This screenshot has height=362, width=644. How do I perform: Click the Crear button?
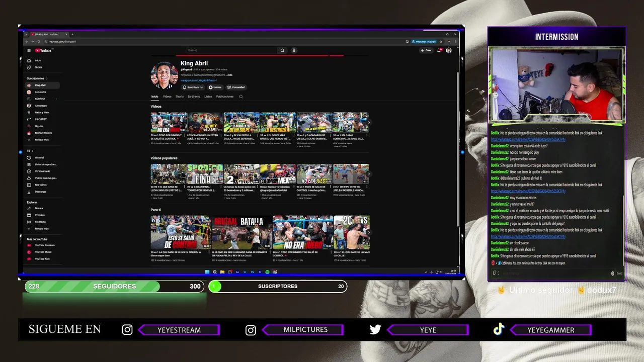pyautogui.click(x=427, y=50)
